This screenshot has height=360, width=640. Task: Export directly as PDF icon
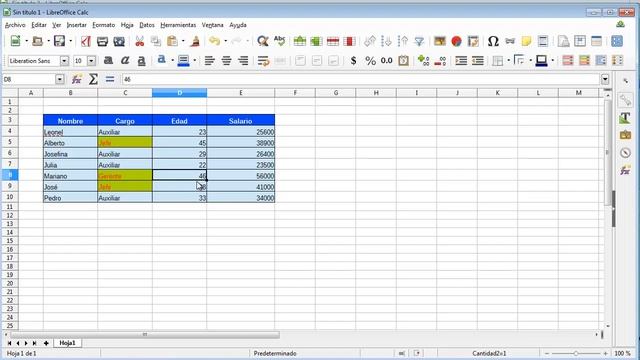pyautogui.click(x=85, y=41)
